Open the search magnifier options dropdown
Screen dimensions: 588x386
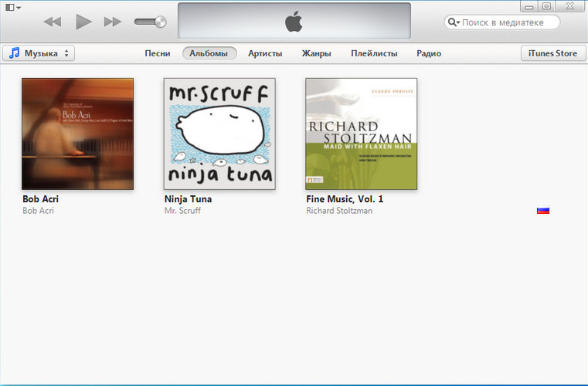point(454,22)
